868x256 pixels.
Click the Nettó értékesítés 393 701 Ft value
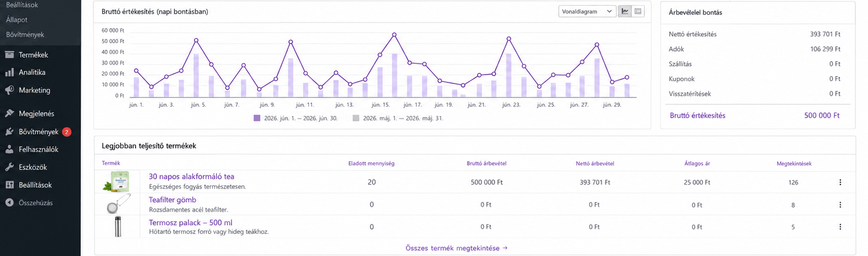point(825,34)
